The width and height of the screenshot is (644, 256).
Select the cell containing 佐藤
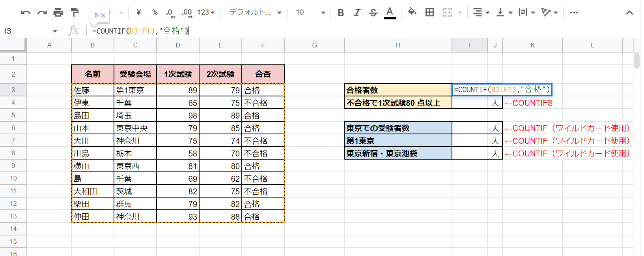pos(93,90)
